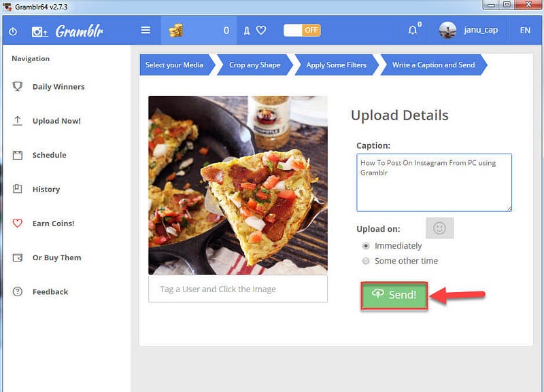
Task: Click the heart likes icon in header
Action: pos(261,31)
